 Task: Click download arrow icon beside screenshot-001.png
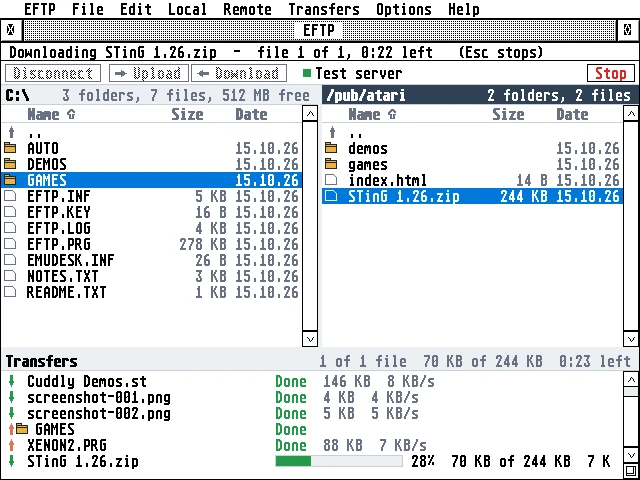point(11,398)
